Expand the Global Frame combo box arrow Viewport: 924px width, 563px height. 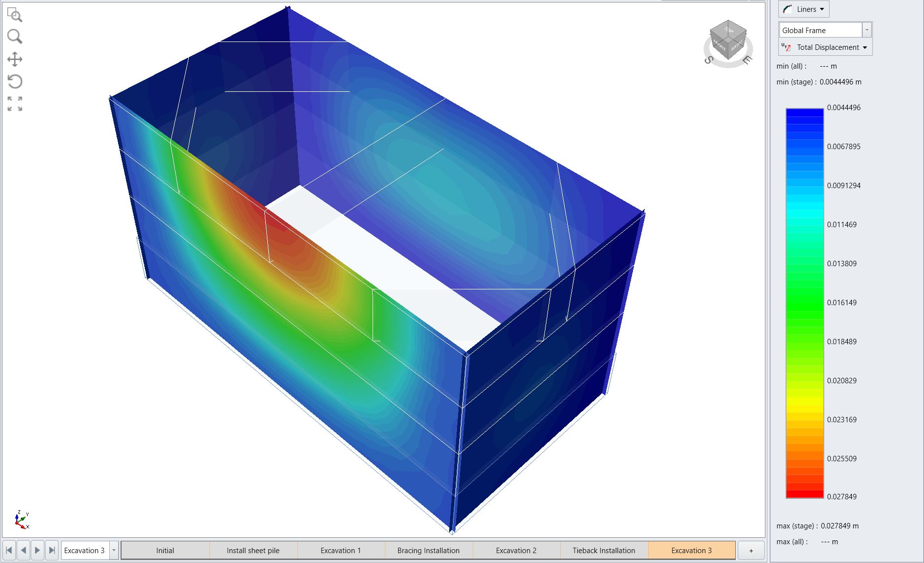click(x=867, y=30)
